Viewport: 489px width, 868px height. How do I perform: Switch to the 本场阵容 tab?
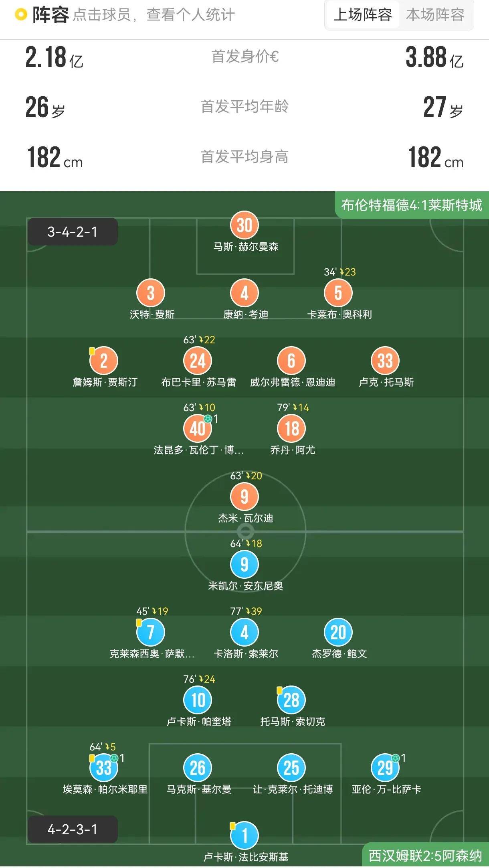(x=435, y=16)
